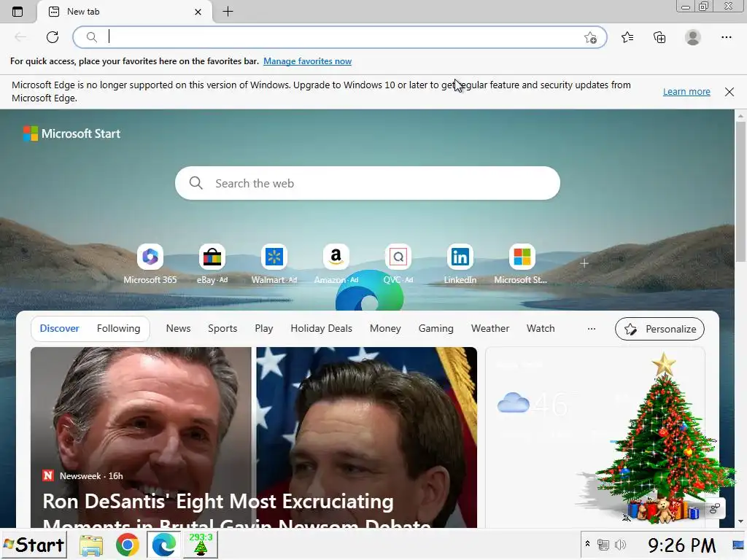Open Settings and more ellipsis menu
Image resolution: width=747 pixels, height=560 pixels.
tap(726, 37)
